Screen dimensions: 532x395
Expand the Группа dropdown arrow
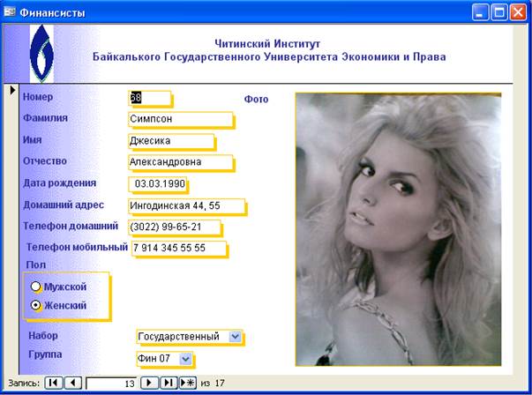tap(185, 358)
